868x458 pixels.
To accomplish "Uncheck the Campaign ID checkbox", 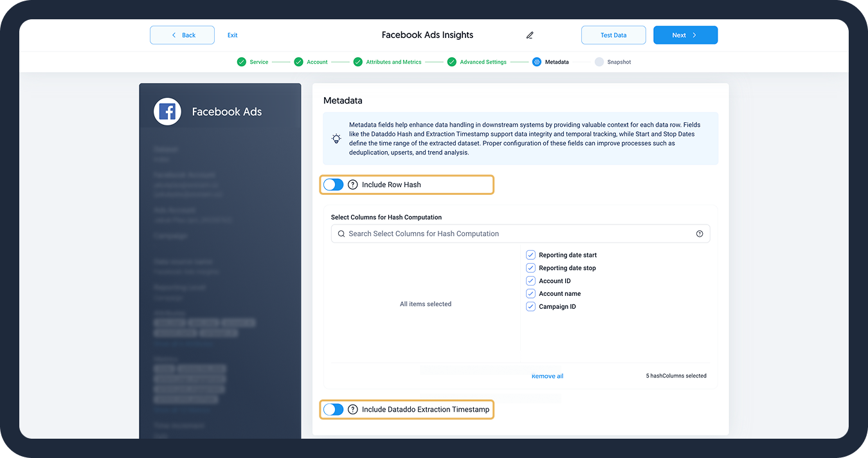I will 530,306.
